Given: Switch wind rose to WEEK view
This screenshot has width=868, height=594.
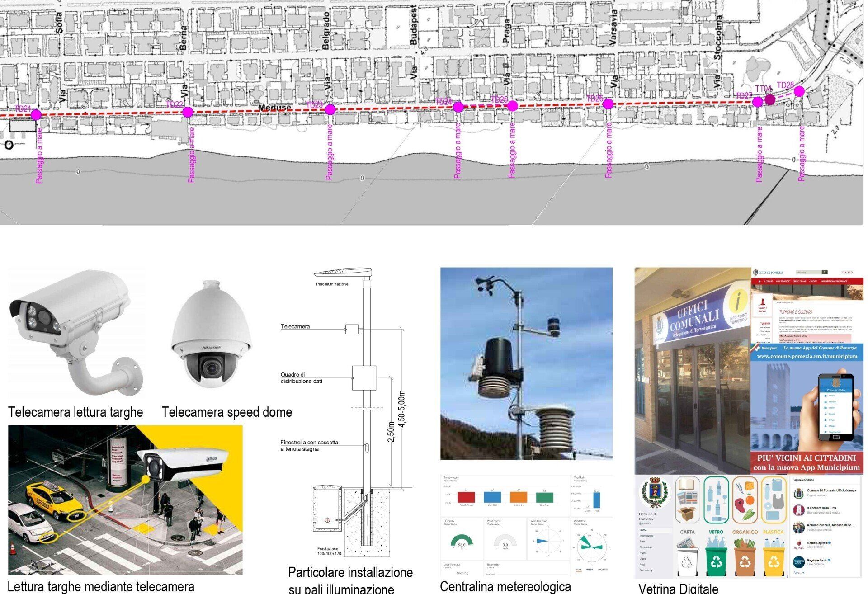Looking at the screenshot, I should 590,570.
